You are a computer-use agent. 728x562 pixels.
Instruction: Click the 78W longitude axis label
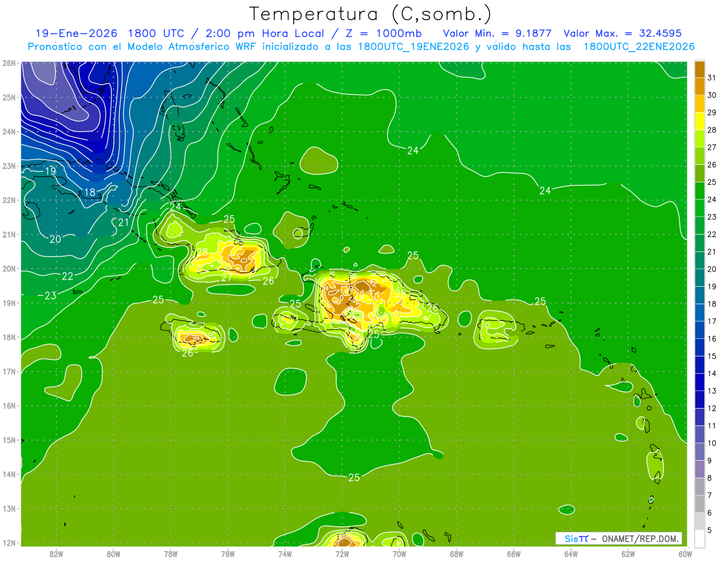[170, 553]
